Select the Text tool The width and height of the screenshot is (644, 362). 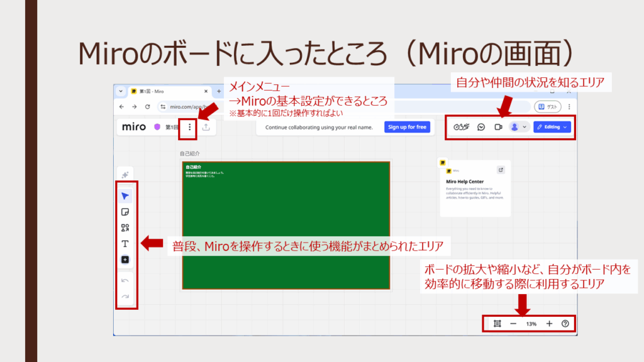pyautogui.click(x=125, y=244)
